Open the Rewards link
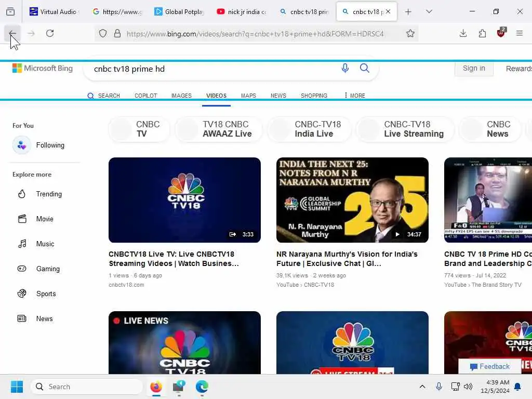Screen dimensions: 532x399 pyautogui.click(x=519, y=69)
